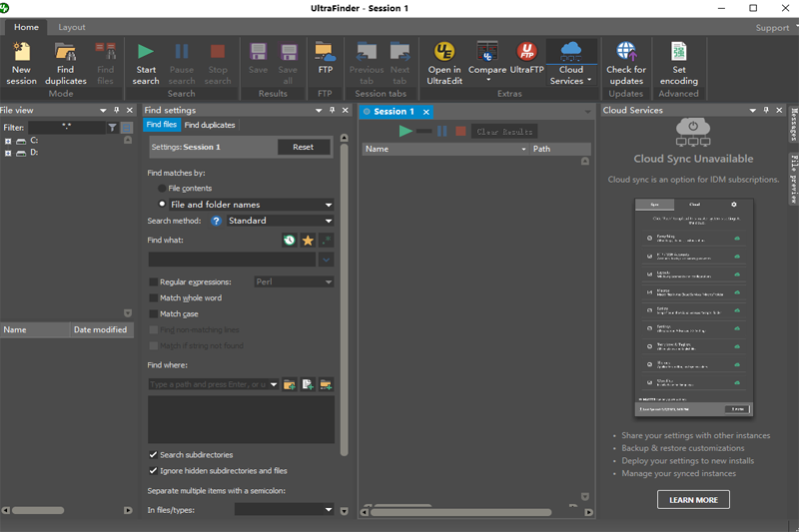Click the add file icon in Find where
The width and height of the screenshot is (799, 532).
coord(308,385)
